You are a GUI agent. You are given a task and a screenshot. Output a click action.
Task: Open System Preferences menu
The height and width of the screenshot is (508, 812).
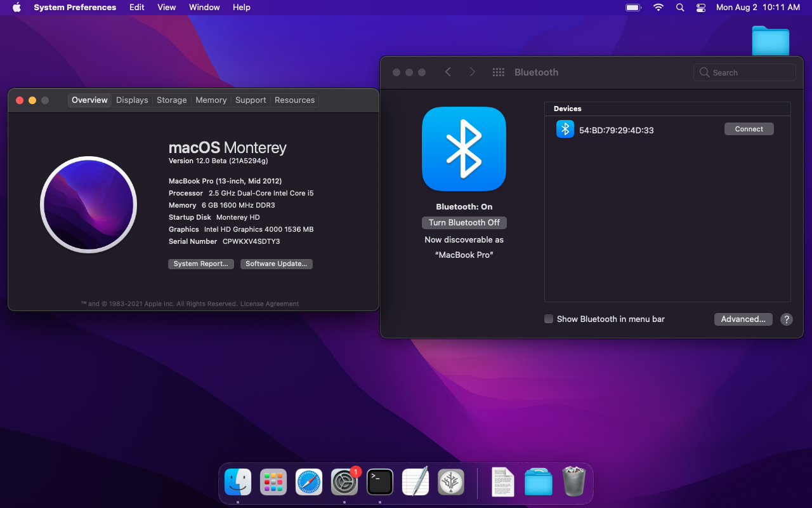click(x=75, y=8)
